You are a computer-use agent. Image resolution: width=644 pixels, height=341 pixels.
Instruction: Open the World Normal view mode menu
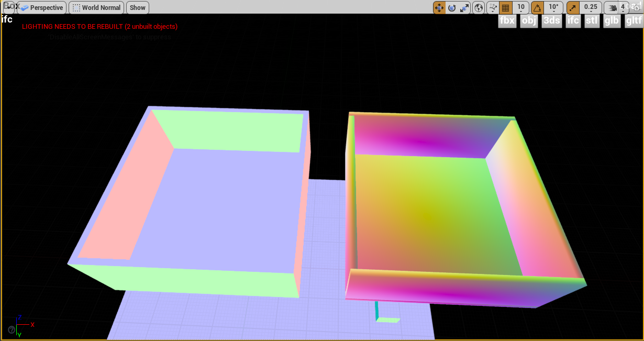click(101, 8)
